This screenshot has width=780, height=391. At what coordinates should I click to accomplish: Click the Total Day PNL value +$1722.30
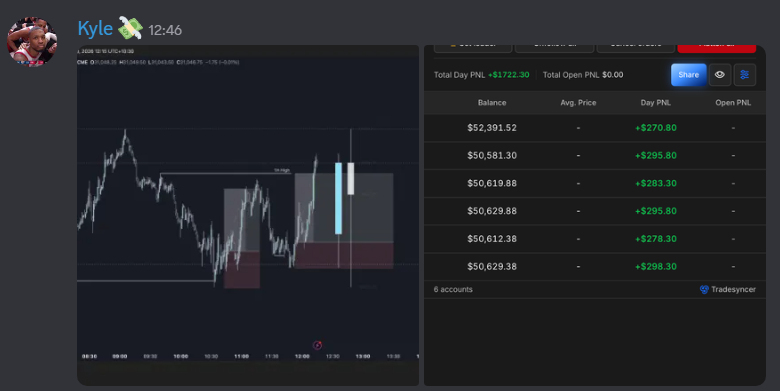[x=508, y=75]
